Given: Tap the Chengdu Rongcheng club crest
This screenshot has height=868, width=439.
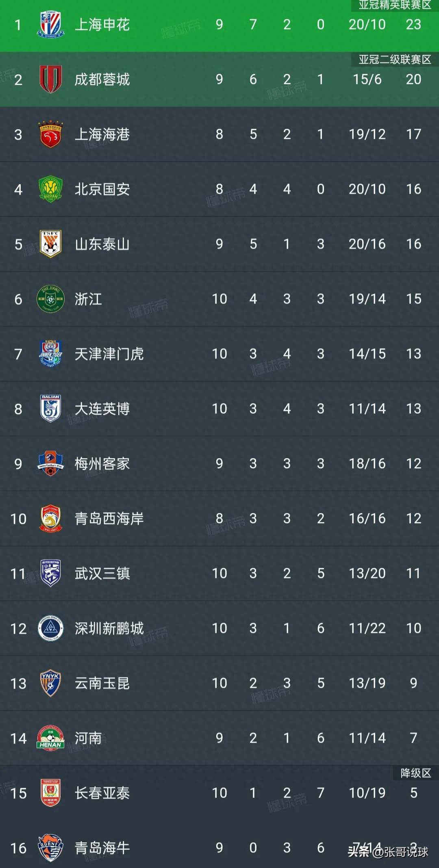Looking at the screenshot, I should click(50, 79).
